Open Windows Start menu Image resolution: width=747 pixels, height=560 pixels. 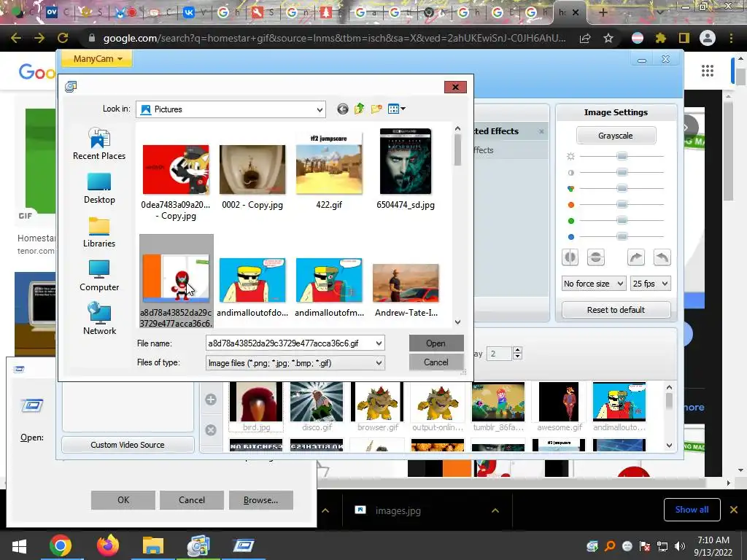click(19, 545)
